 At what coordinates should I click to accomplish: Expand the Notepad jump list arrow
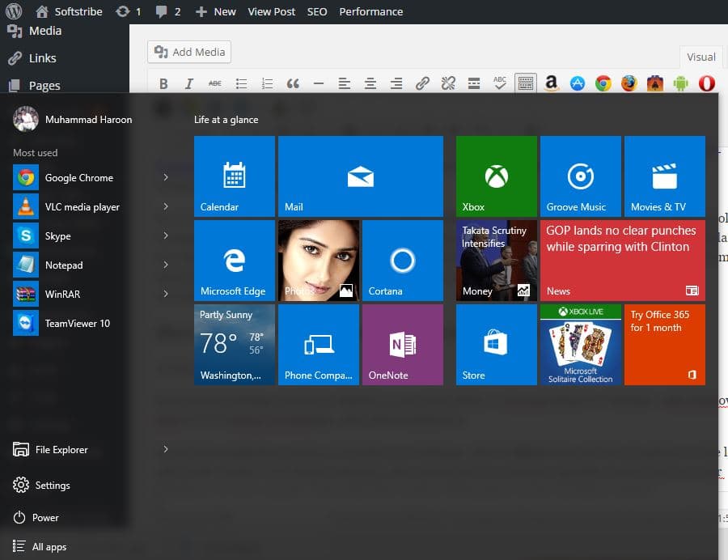coord(166,265)
